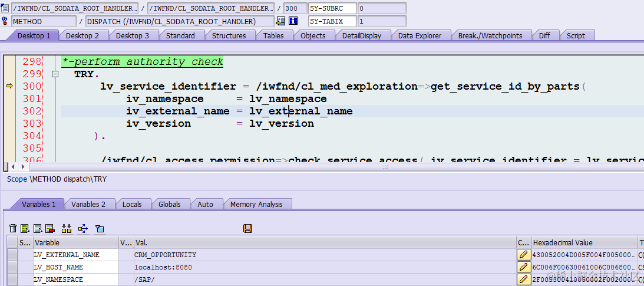Open the Tables tab
Viewport: 644px width, 286px height.
click(x=273, y=36)
